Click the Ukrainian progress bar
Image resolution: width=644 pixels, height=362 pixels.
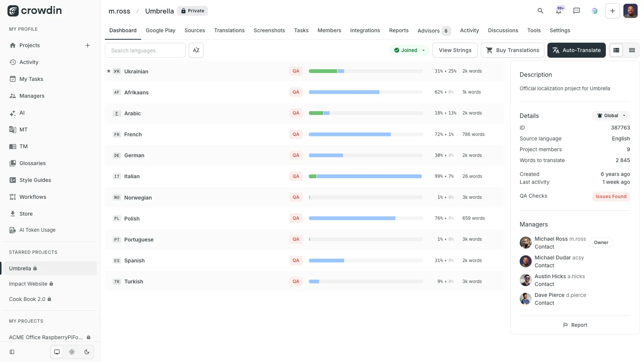tap(365, 71)
